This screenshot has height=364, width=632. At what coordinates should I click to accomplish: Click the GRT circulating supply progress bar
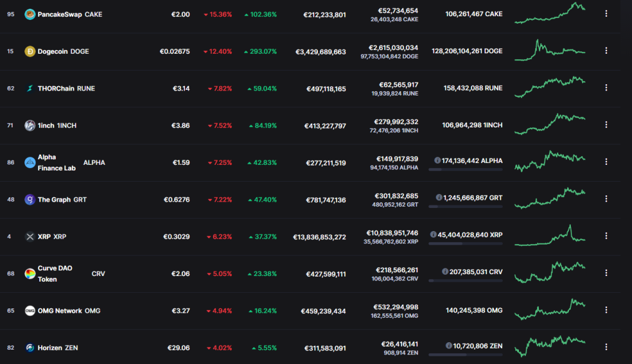point(465,207)
